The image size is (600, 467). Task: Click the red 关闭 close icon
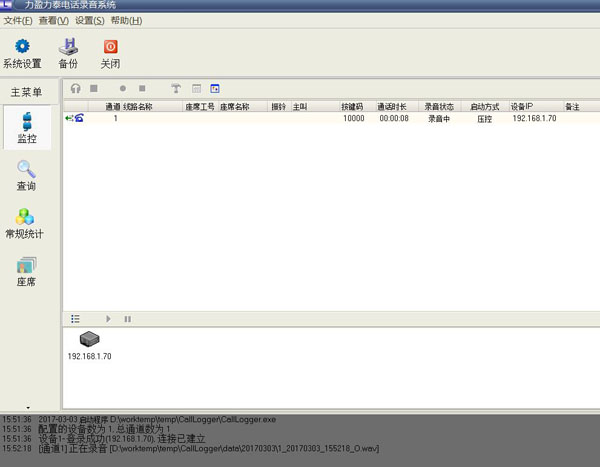click(110, 52)
